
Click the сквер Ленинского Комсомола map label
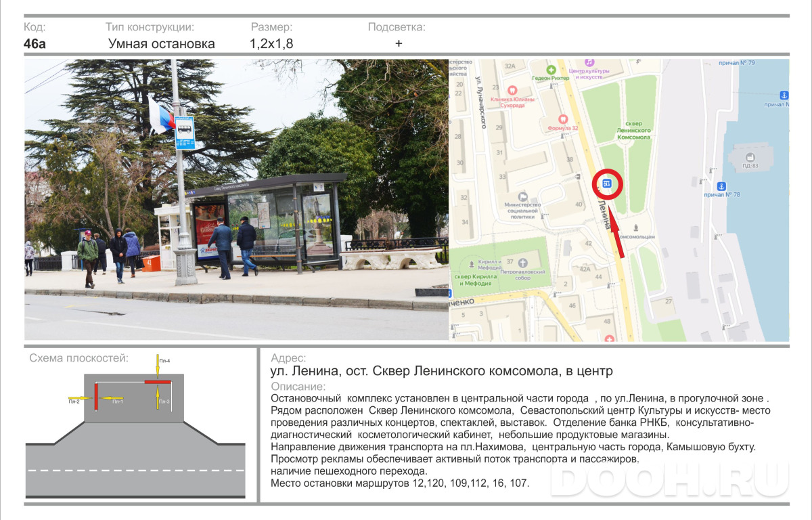pos(635,131)
